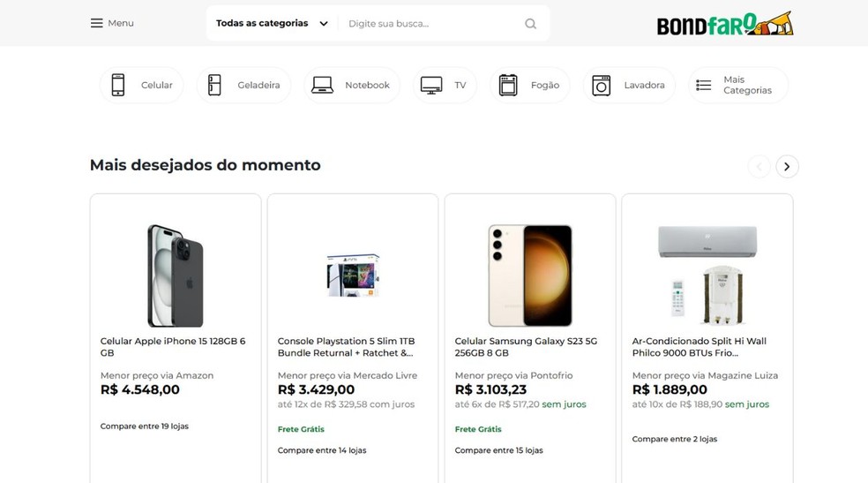Open the hamburger Menu icon
The height and width of the screenshot is (483, 868).
(96, 23)
